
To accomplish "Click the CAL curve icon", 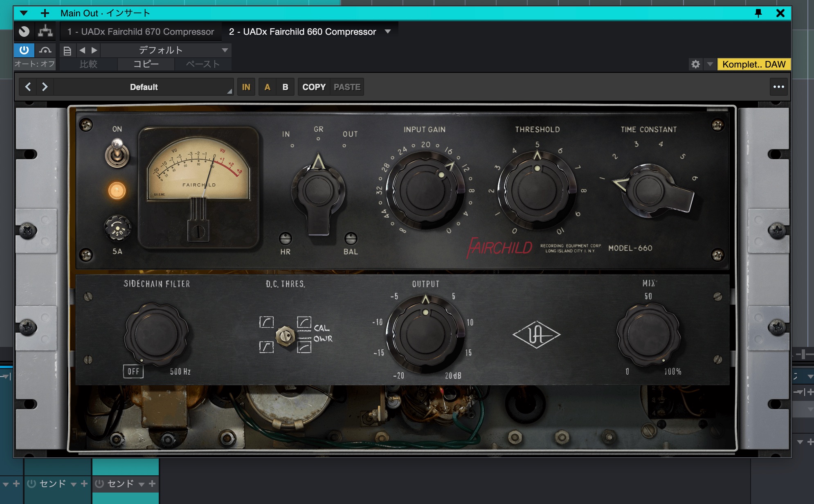I will point(304,323).
